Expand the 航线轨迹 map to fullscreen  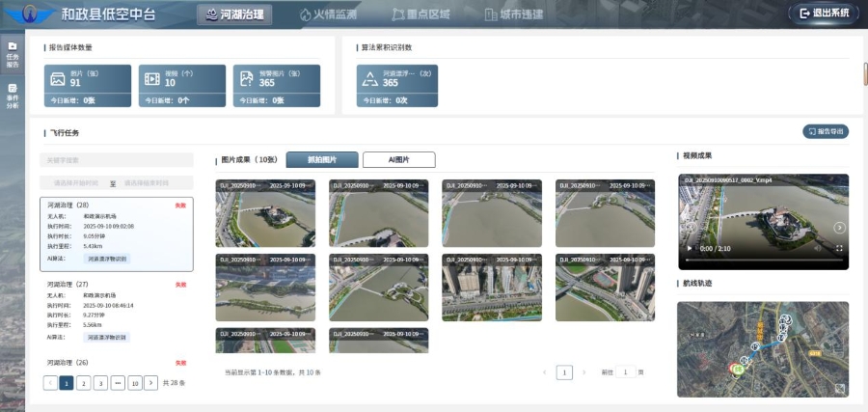coord(840,389)
